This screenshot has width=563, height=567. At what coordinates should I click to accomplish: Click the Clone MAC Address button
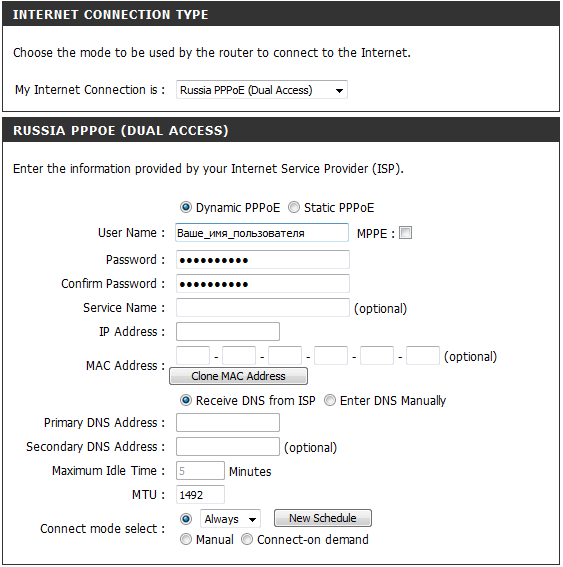(x=239, y=376)
